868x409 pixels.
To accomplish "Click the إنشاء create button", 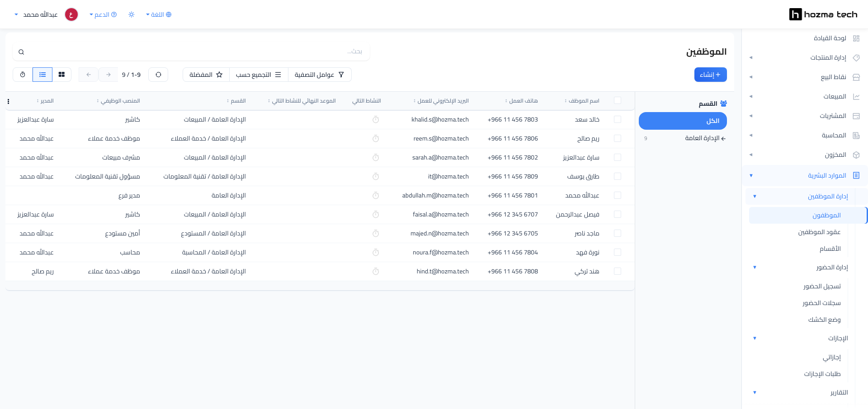I will [710, 75].
